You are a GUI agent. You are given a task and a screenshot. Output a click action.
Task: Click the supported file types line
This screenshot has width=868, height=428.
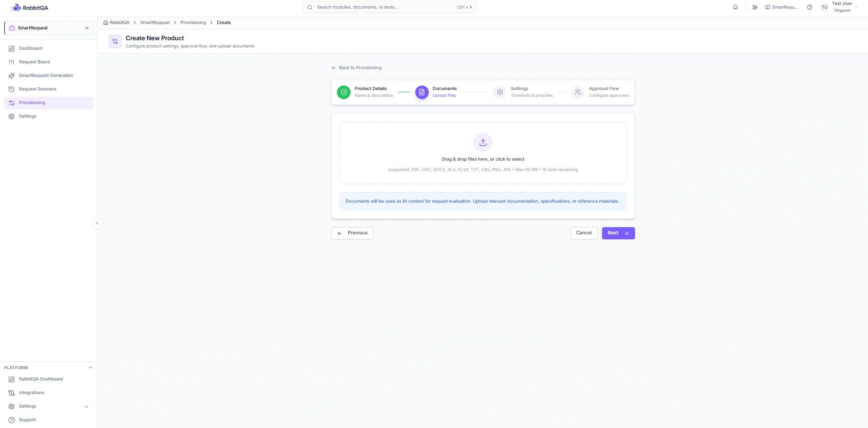483,170
